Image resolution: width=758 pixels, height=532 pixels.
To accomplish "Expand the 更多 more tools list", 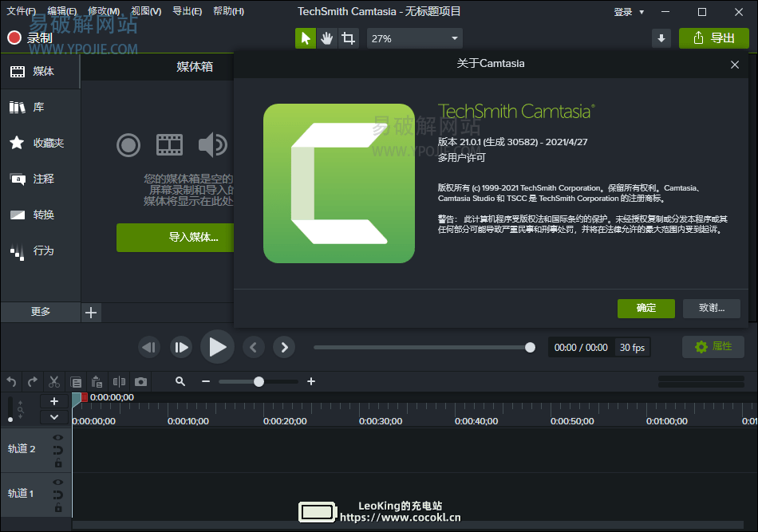I will 41,312.
